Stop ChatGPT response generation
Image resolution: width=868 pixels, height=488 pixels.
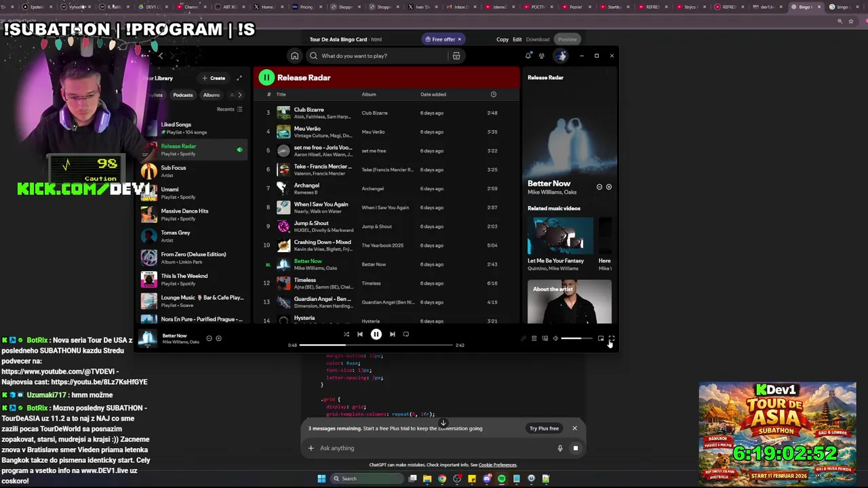[x=575, y=448]
